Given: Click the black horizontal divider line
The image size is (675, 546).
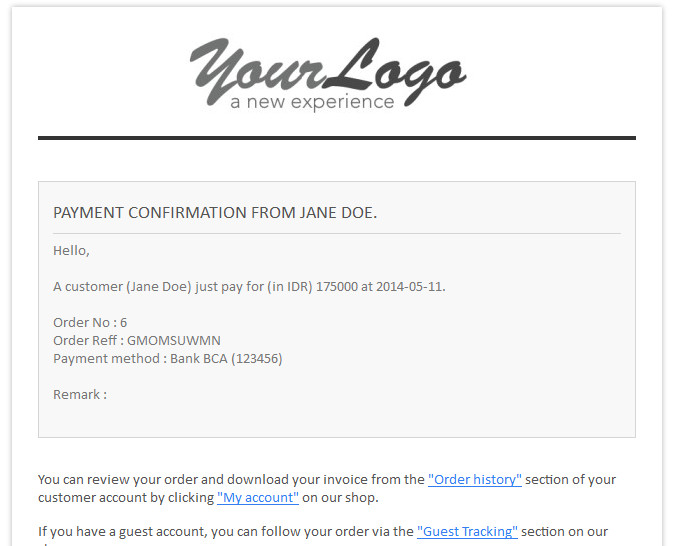Looking at the screenshot, I should click(x=337, y=138).
